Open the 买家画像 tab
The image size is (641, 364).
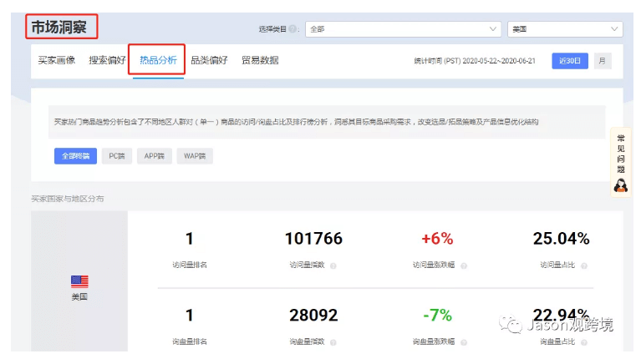point(57,61)
